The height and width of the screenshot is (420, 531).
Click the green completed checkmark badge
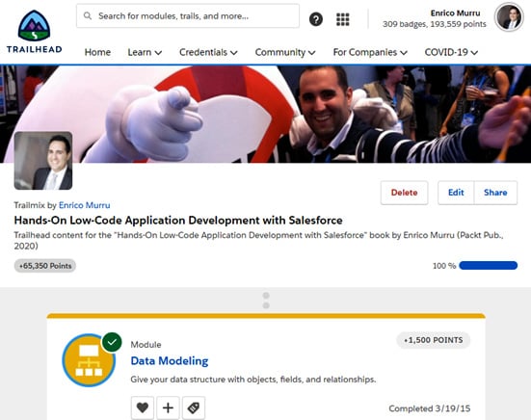112,342
